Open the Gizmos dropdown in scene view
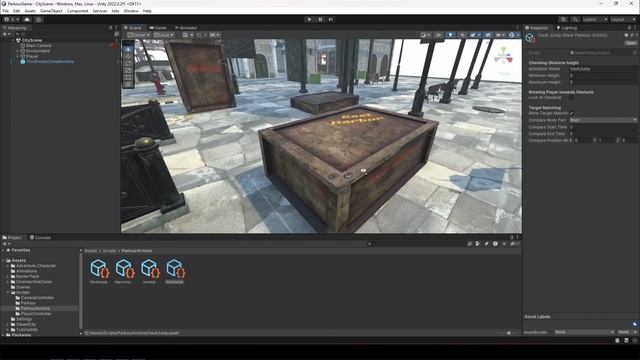 click(x=513, y=35)
